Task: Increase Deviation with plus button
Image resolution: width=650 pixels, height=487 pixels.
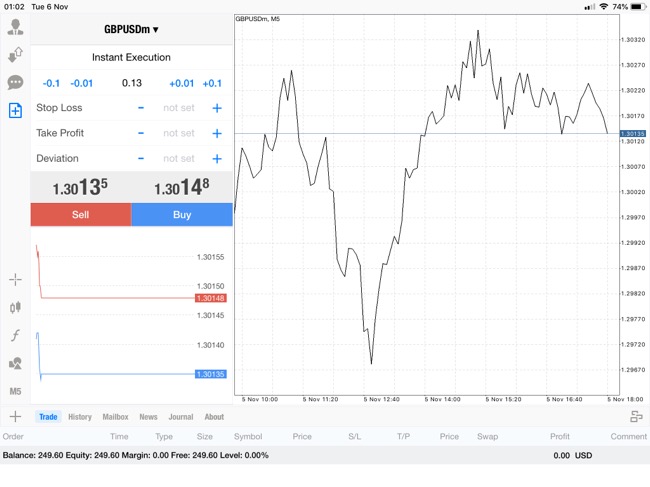Action: click(x=217, y=158)
